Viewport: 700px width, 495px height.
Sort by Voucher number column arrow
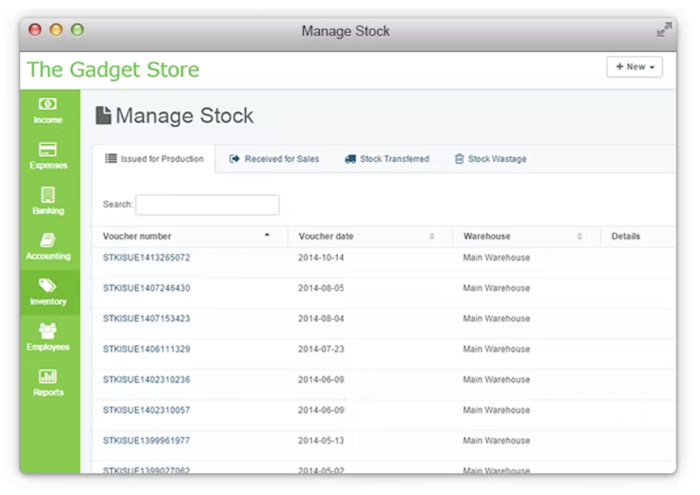[x=267, y=235]
